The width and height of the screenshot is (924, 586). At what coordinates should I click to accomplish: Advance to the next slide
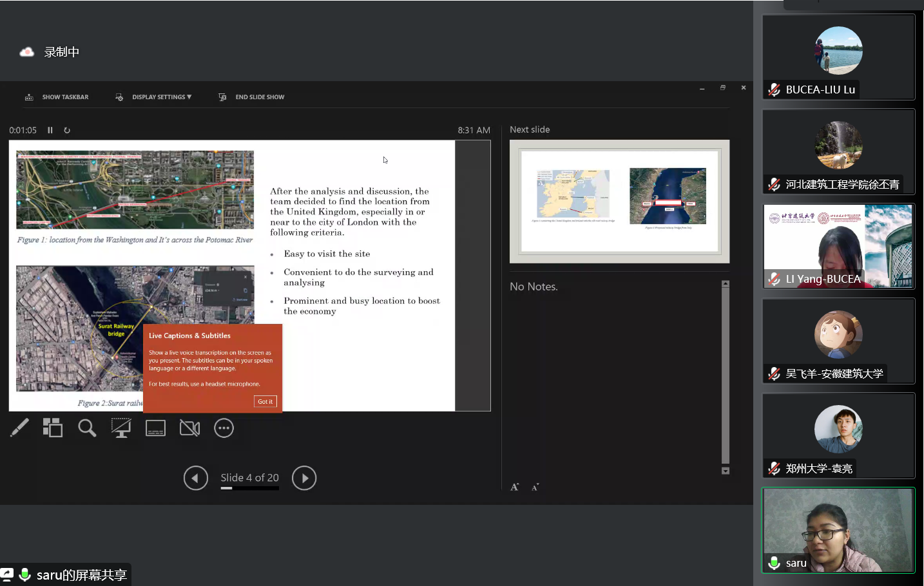304,478
